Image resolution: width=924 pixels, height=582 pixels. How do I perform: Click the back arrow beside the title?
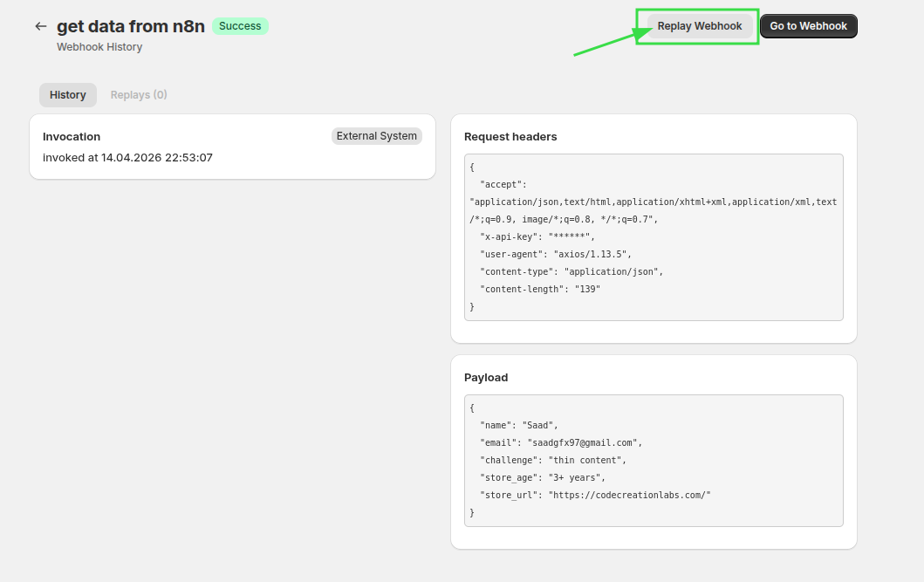(40, 26)
